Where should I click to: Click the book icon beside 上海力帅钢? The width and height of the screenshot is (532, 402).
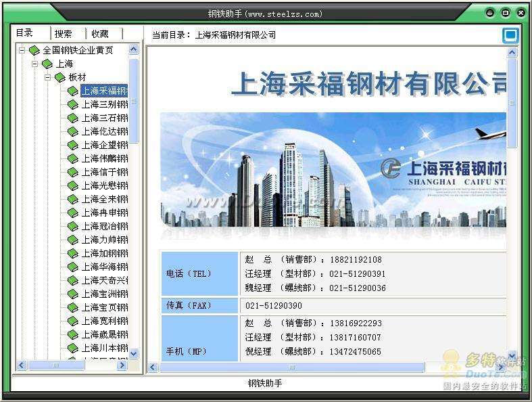(x=73, y=240)
